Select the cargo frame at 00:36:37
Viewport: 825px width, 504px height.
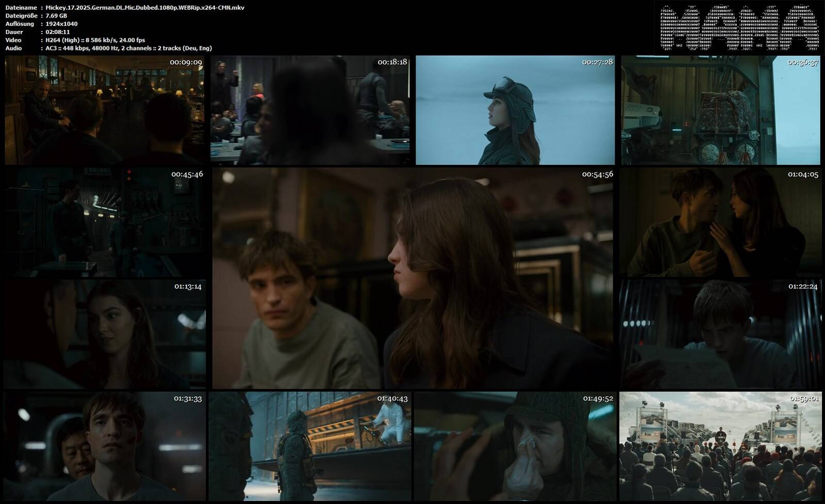721,110
